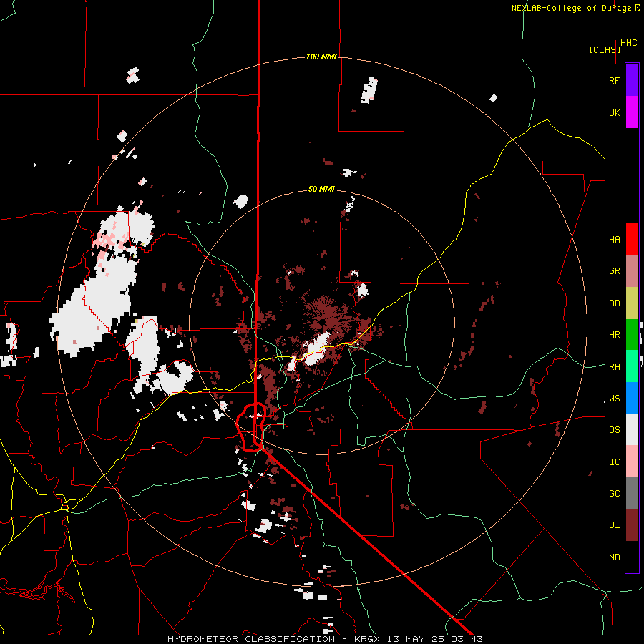Click the HR legend label
Screen dimensions: 644x644
click(615, 335)
